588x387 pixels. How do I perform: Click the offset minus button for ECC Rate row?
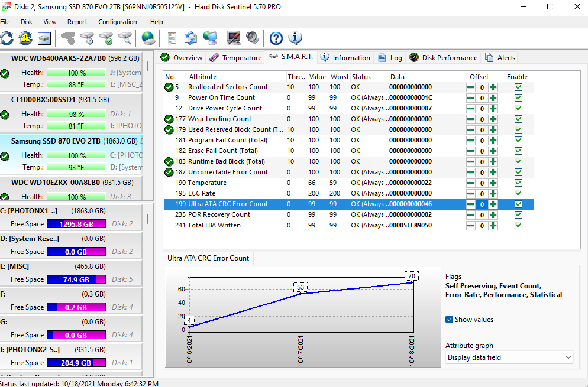[x=471, y=194]
